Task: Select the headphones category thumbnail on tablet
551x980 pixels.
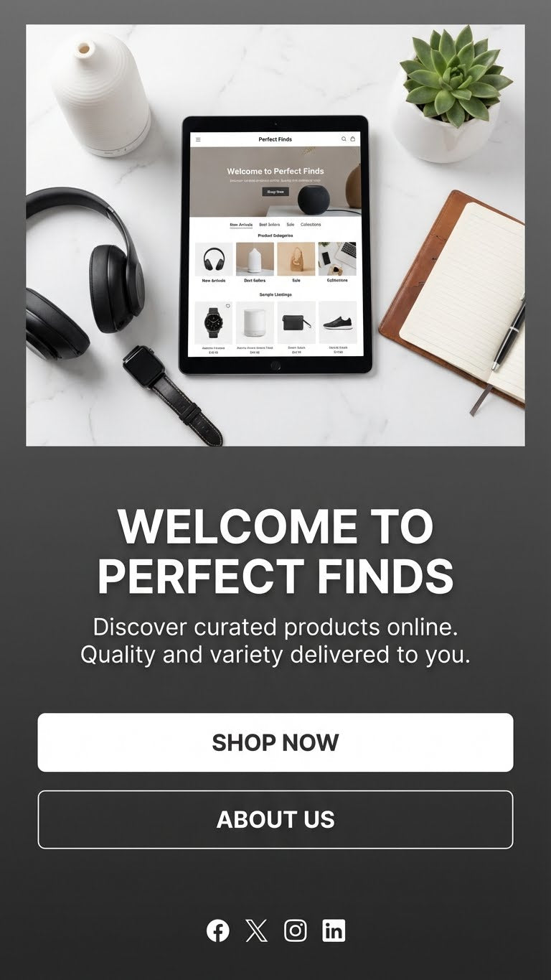Action: (x=214, y=259)
